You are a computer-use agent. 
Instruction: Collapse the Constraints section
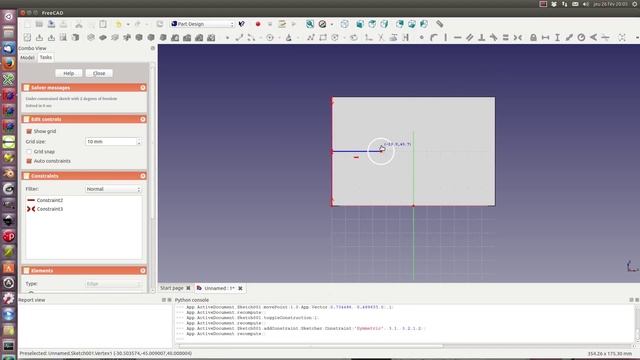tap(143, 176)
